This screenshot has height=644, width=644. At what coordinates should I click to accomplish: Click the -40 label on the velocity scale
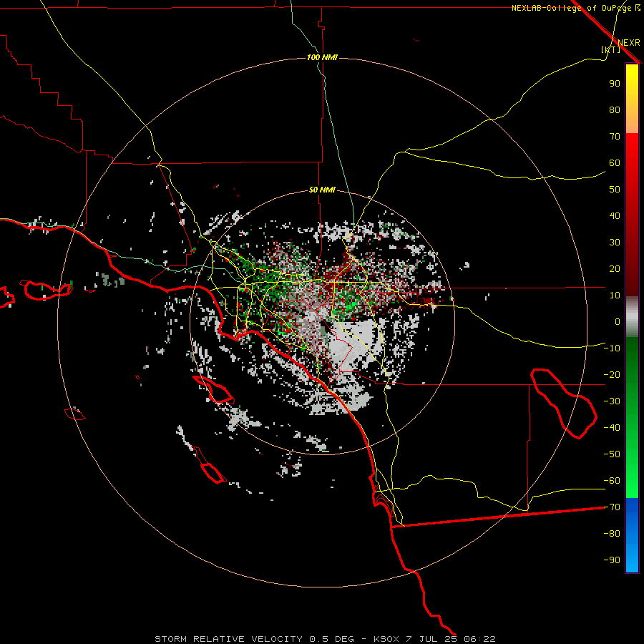click(x=612, y=428)
